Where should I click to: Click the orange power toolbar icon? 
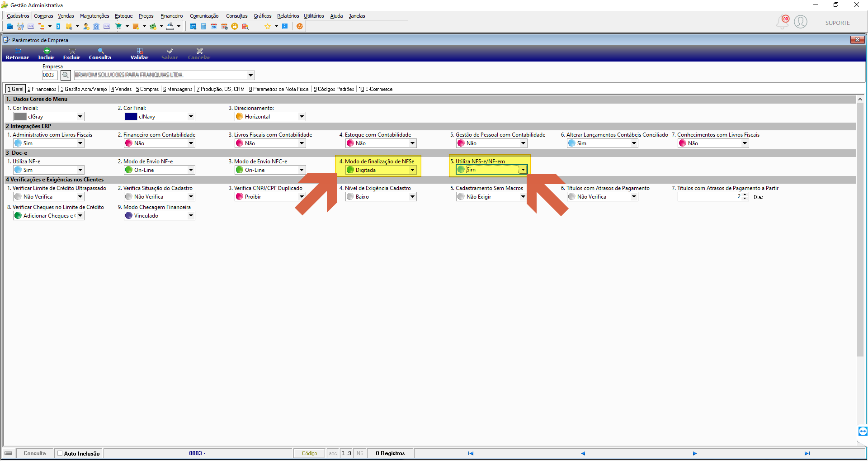[x=300, y=26]
